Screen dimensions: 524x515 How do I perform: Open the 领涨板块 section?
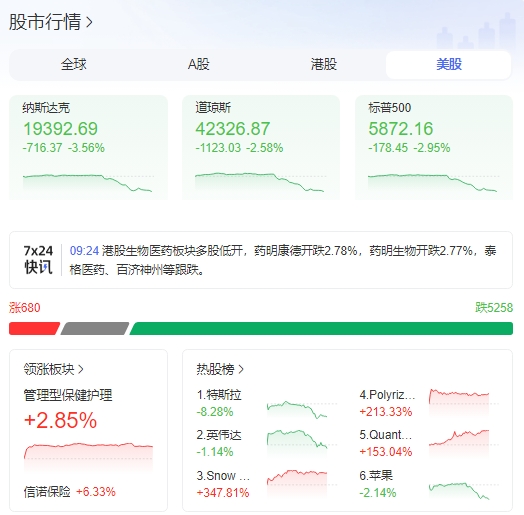pyautogui.click(x=53, y=369)
